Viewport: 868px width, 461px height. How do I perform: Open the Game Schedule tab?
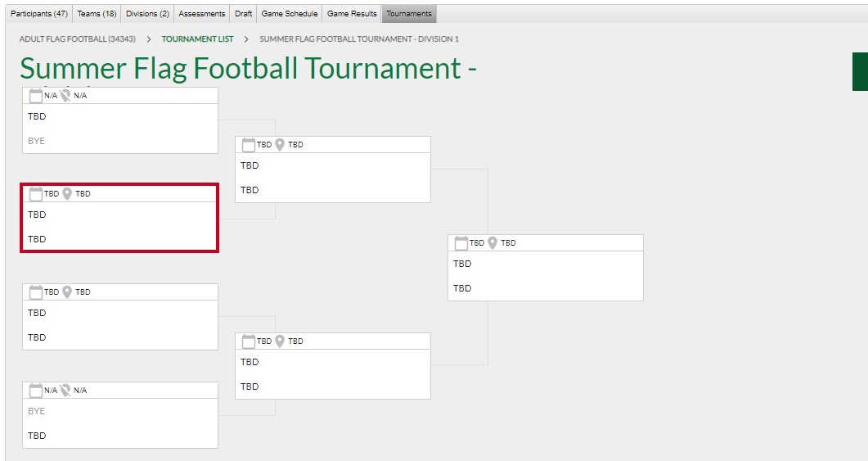(290, 14)
